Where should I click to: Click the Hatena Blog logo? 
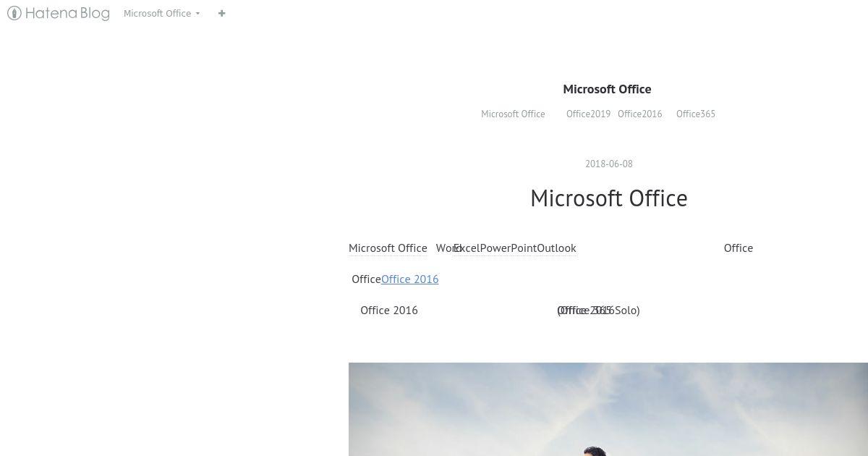[x=58, y=13]
